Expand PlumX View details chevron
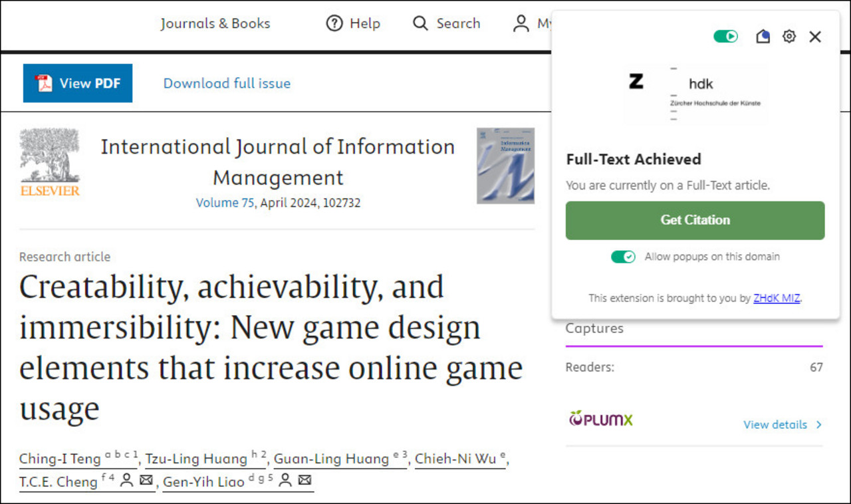The width and height of the screenshot is (851, 504). click(818, 424)
